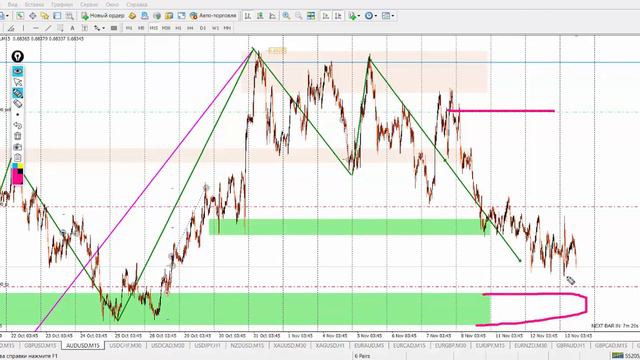Select the horizontal line drawing tool
640x360 pixels.
point(36,28)
